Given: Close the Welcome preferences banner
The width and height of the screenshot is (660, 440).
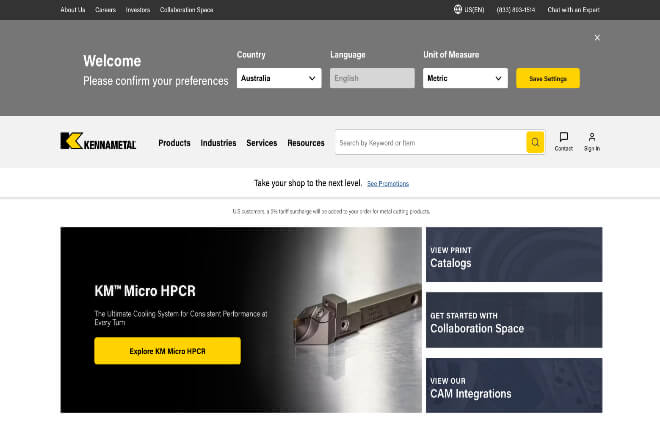Looking at the screenshot, I should [x=597, y=37].
